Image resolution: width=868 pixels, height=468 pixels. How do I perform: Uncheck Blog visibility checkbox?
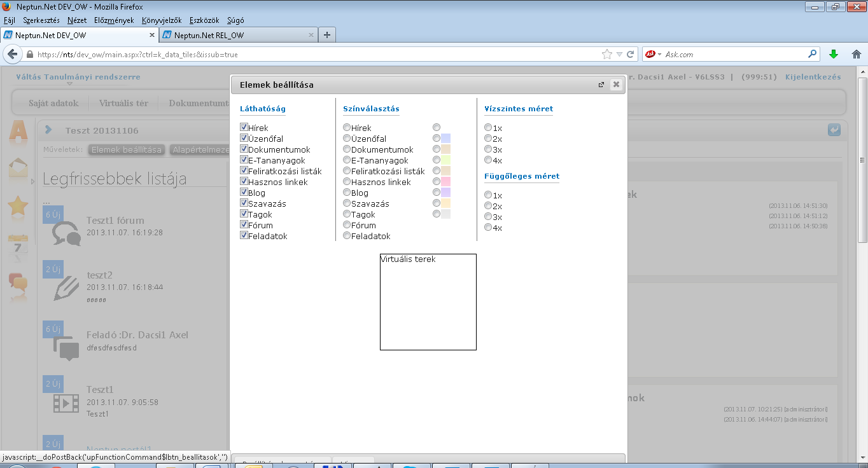tap(244, 193)
